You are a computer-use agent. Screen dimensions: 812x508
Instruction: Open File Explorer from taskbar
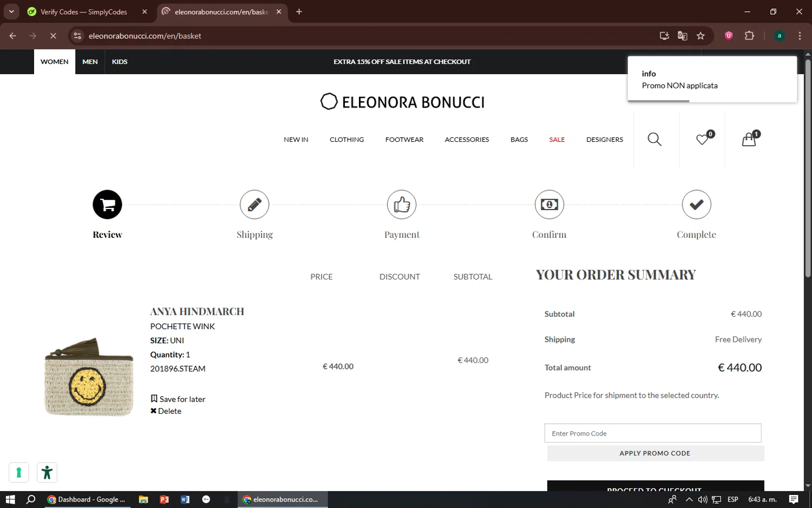143,499
